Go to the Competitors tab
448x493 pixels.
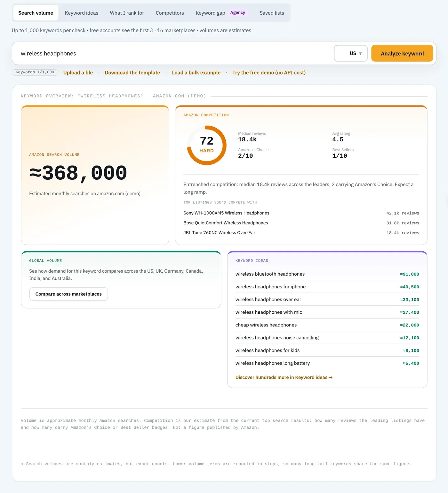[170, 13]
